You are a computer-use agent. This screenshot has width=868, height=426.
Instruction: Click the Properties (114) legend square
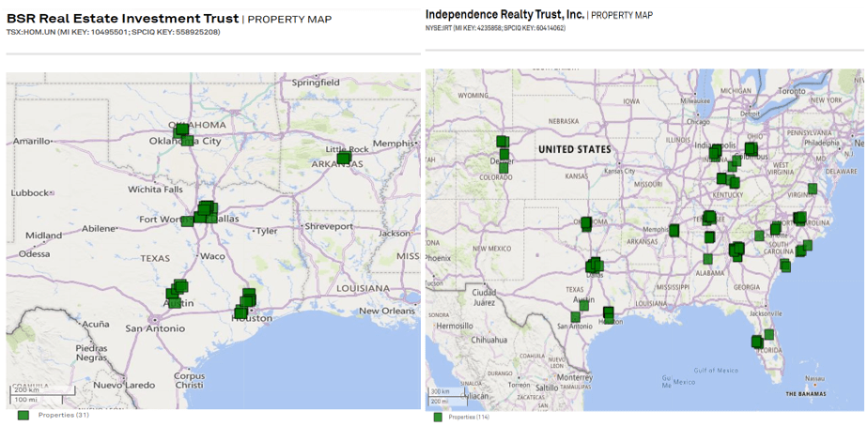439,417
